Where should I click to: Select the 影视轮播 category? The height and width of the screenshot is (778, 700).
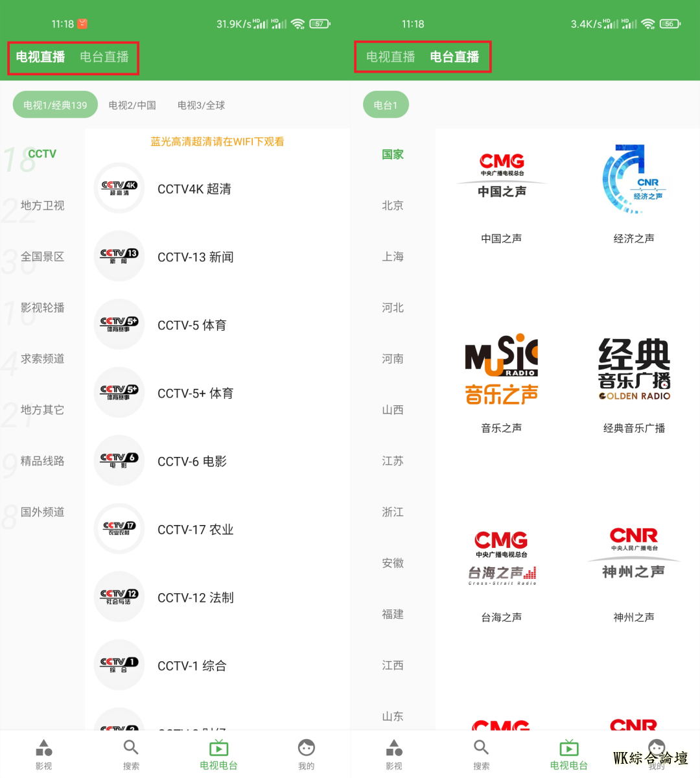coord(42,307)
